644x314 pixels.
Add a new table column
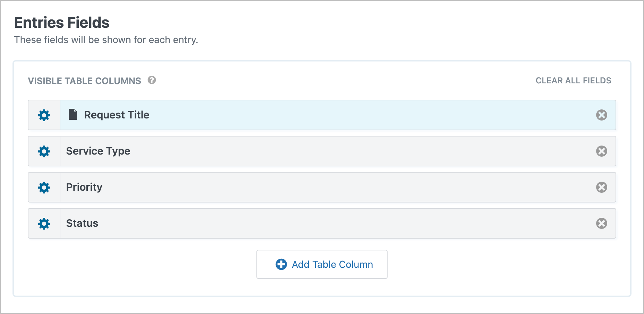[322, 264]
